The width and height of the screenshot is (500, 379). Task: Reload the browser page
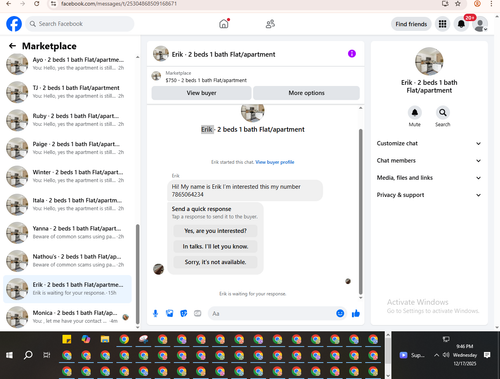coord(37,4)
